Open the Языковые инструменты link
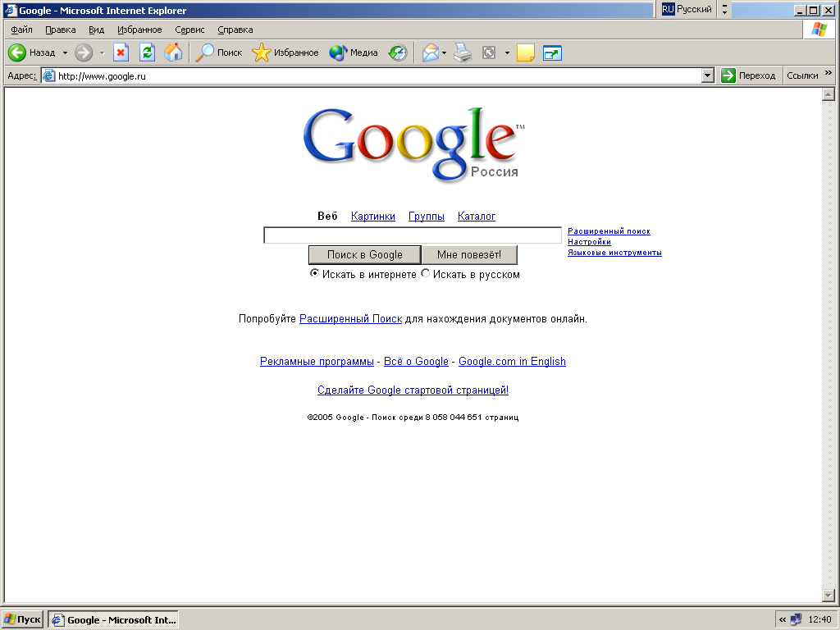This screenshot has height=630, width=840. click(614, 253)
